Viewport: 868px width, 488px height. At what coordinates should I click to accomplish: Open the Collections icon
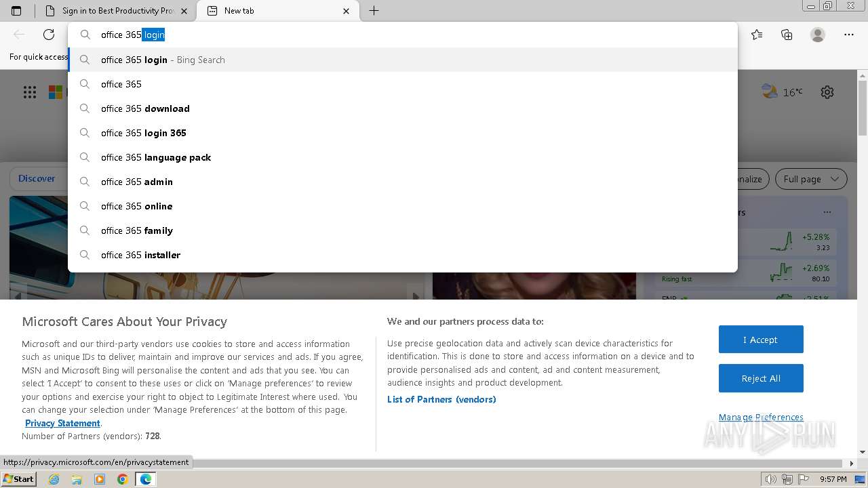(787, 35)
